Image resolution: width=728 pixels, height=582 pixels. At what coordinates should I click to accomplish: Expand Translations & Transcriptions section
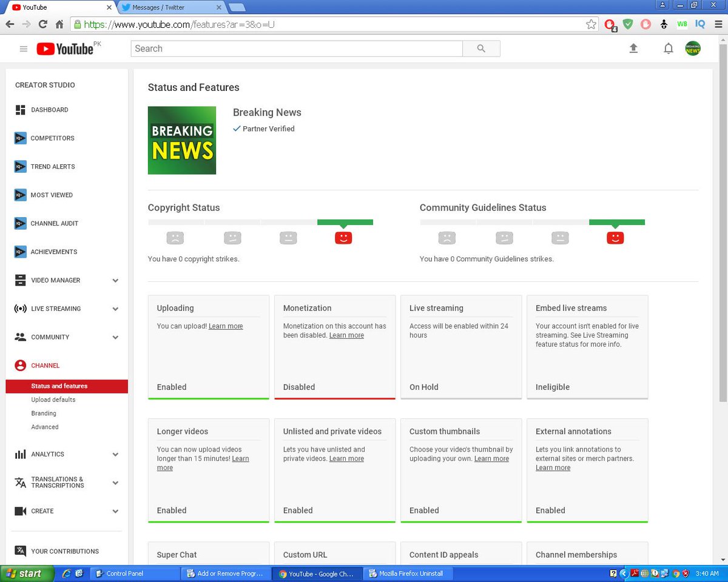click(x=115, y=483)
